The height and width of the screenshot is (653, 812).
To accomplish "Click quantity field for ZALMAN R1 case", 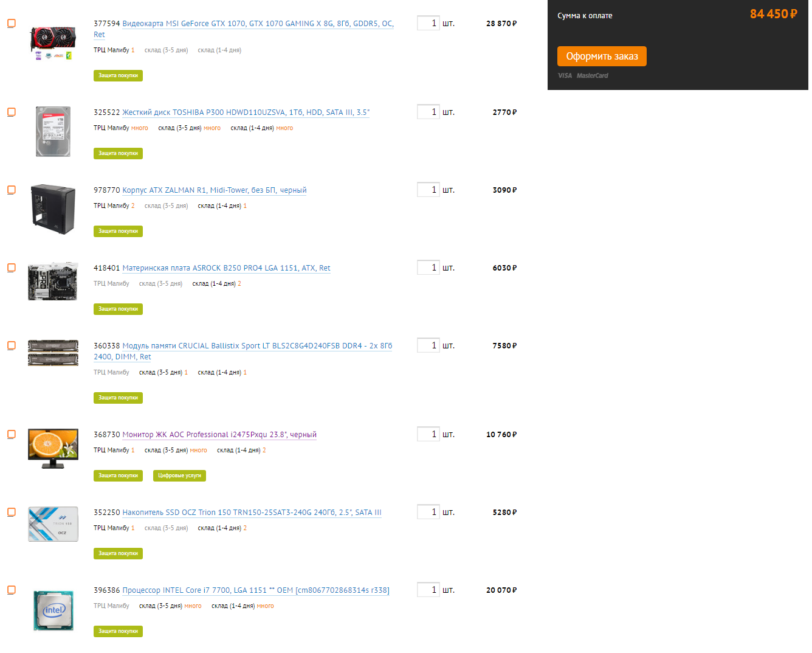I will [x=428, y=190].
